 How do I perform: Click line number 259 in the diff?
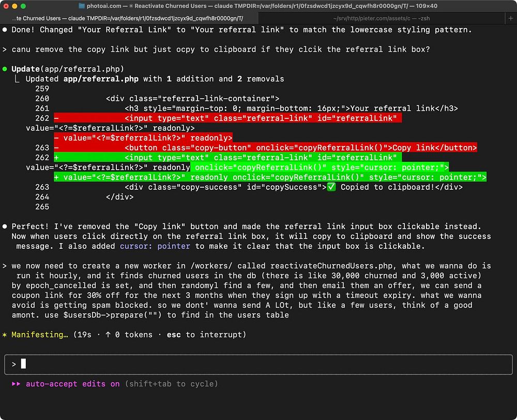click(42, 89)
